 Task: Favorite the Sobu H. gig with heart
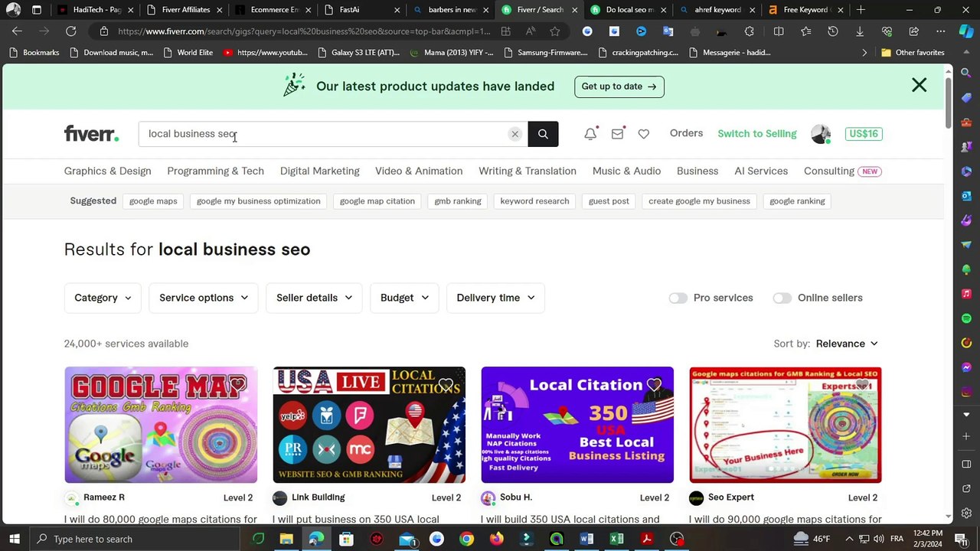pos(655,385)
